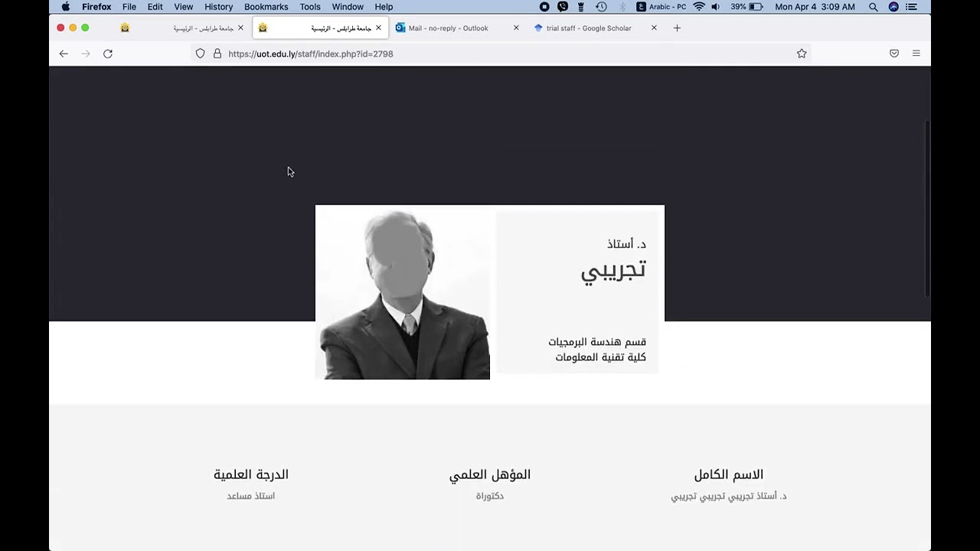This screenshot has width=980, height=551.
Task: Open the Tools menu
Action: [x=310, y=7]
